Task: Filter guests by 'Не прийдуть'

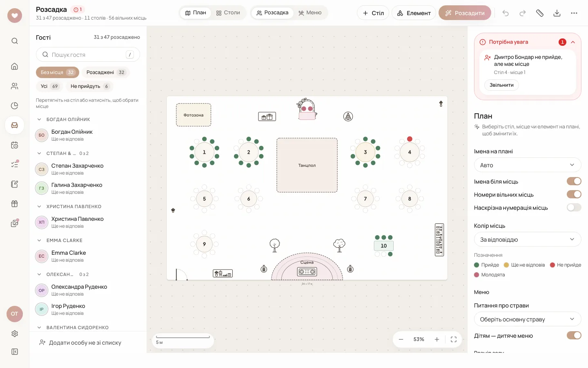Action: pyautogui.click(x=89, y=86)
